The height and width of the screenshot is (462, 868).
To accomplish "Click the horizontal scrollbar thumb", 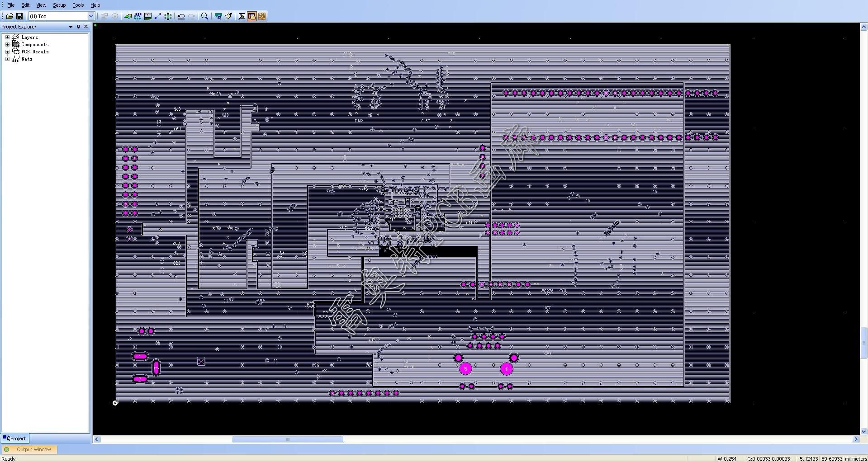I will (288, 439).
